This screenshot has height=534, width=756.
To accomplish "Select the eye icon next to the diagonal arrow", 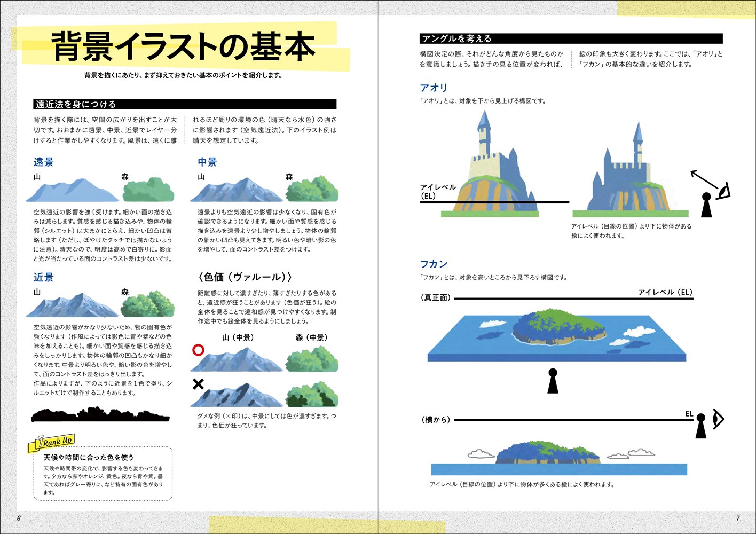I will tap(723, 191).
